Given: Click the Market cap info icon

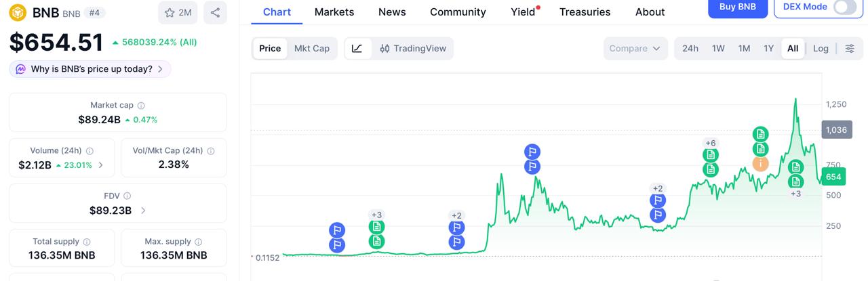Looking at the screenshot, I should [141, 106].
